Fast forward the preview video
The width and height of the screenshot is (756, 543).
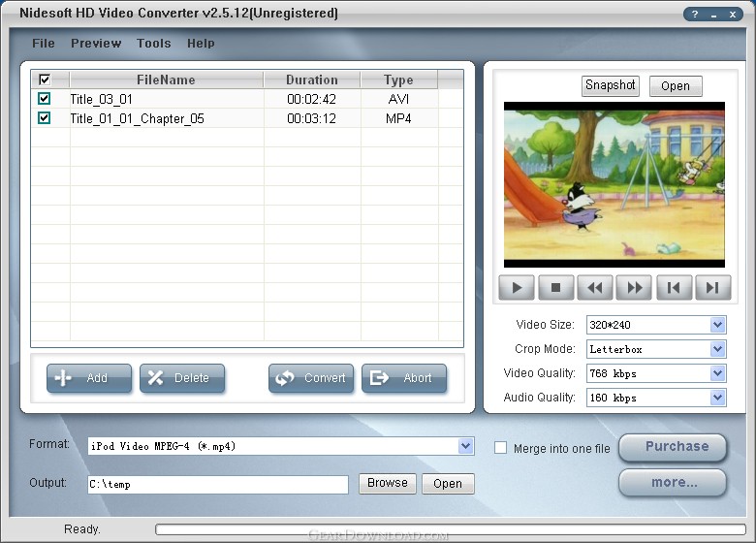point(634,288)
